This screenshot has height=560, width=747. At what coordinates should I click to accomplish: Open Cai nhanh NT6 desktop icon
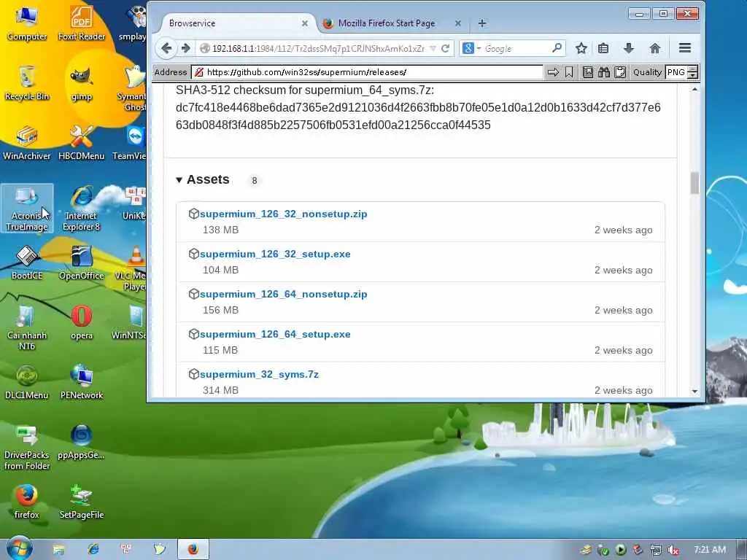coord(27,327)
